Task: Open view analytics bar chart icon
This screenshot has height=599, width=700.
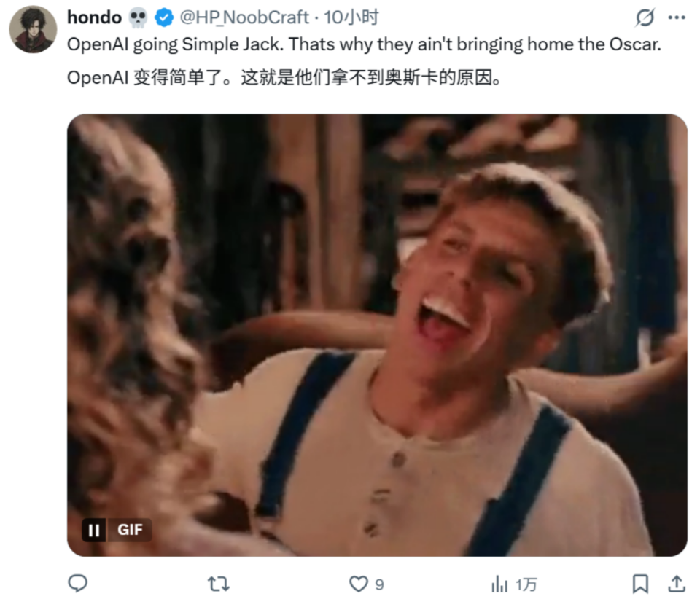Action: point(499,583)
